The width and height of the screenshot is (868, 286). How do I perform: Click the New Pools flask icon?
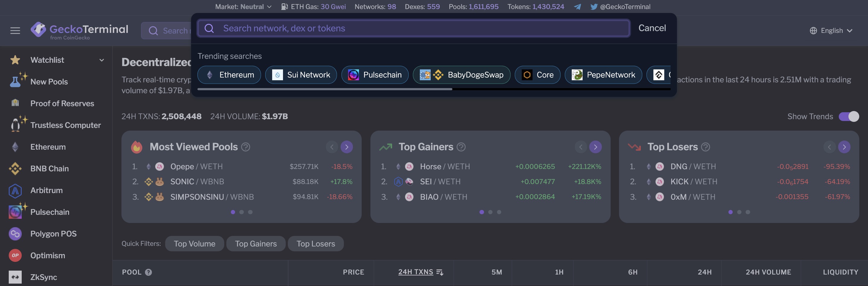15,82
